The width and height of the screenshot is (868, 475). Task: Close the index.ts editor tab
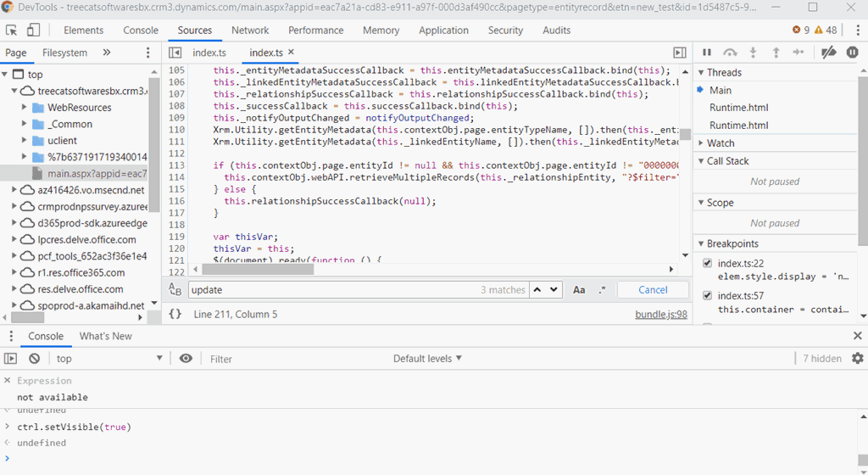(x=291, y=52)
